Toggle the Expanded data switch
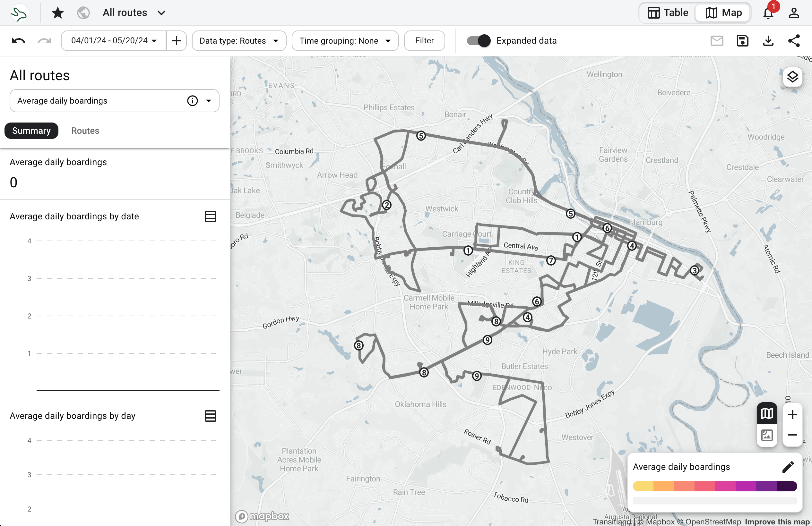This screenshot has height=526, width=812. click(479, 40)
